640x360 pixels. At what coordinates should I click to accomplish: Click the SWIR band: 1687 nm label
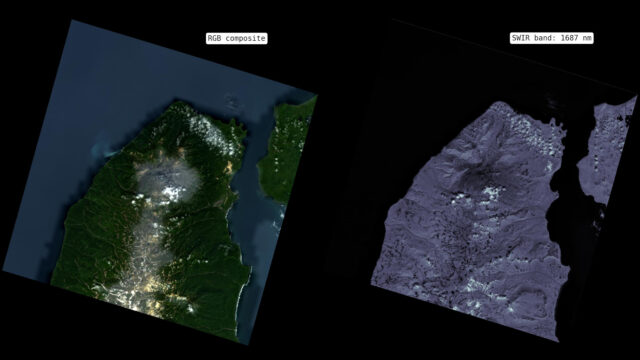pos(551,38)
